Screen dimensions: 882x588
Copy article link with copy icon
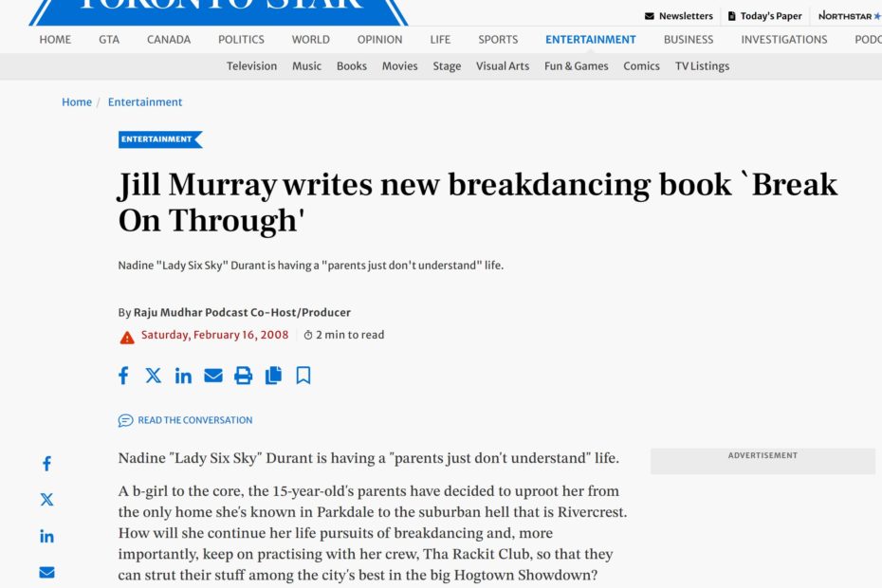(273, 376)
